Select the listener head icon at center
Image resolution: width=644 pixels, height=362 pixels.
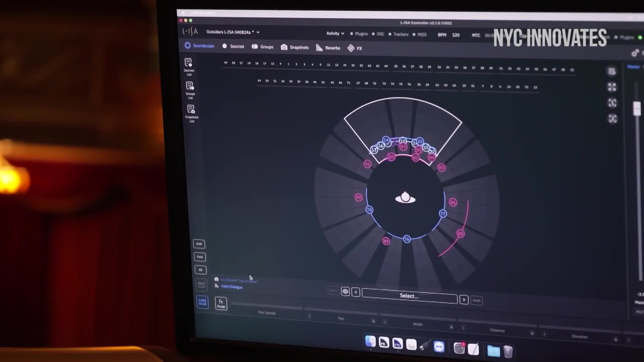click(x=405, y=197)
